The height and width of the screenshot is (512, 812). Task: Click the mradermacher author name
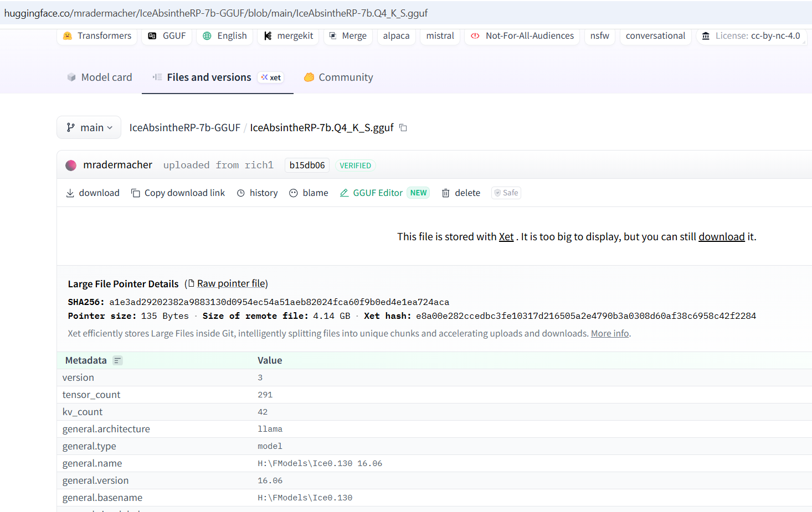point(117,165)
